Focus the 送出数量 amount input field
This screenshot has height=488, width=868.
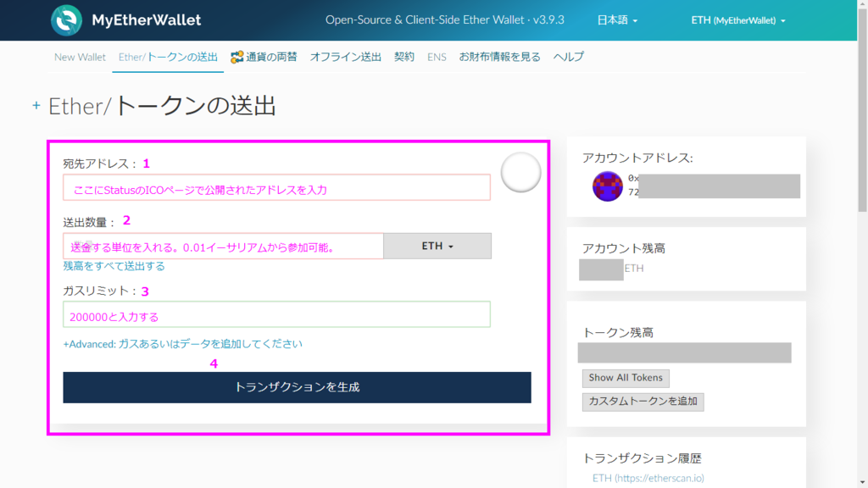[223, 246]
